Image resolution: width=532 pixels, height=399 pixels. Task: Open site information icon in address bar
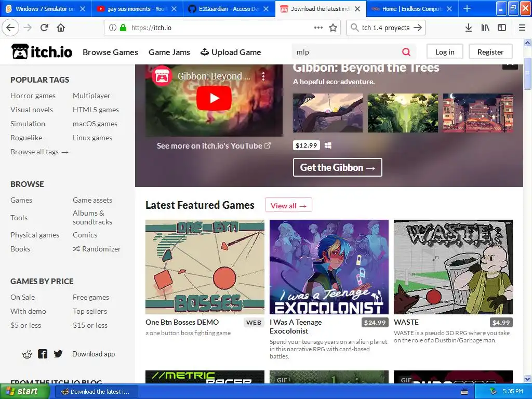[112, 28]
